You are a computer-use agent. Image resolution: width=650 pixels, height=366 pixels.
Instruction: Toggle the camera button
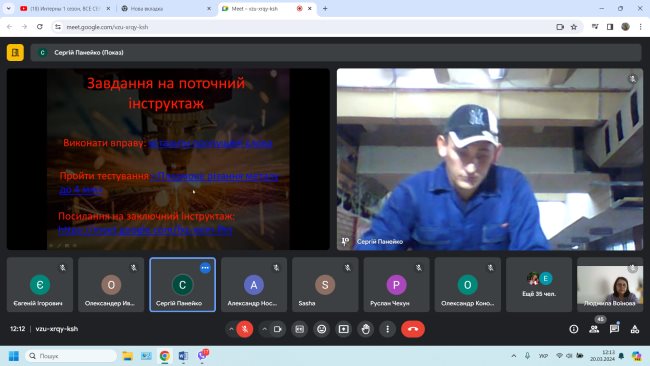coord(277,329)
